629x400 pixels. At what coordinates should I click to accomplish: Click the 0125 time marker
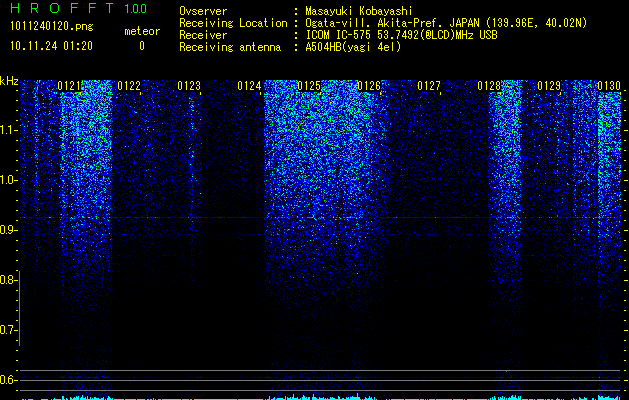[309, 86]
